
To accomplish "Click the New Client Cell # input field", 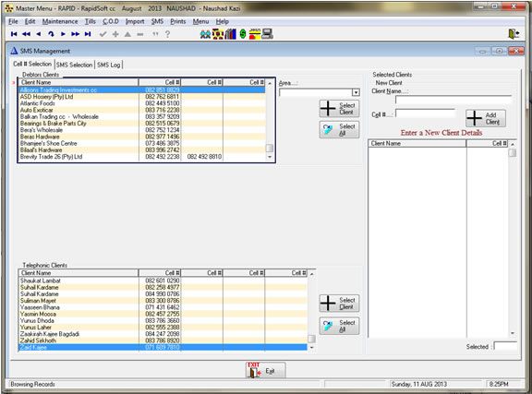I will tap(425, 113).
